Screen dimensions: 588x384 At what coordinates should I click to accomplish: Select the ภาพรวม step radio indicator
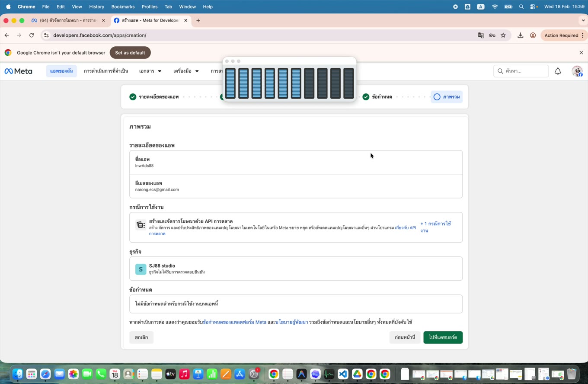pos(437,97)
